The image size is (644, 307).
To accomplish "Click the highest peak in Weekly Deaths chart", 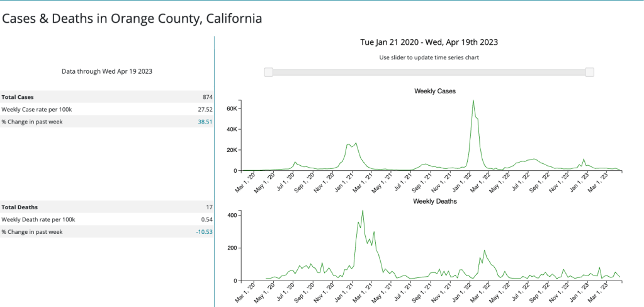I will pos(363,211).
